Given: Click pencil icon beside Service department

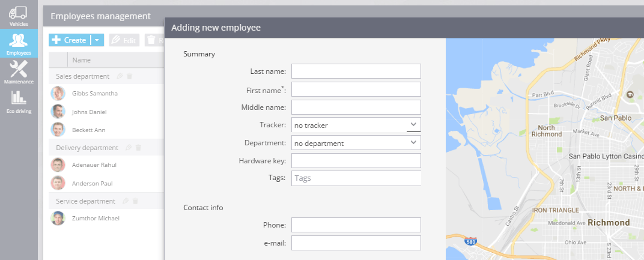Looking at the screenshot, I should [x=126, y=201].
